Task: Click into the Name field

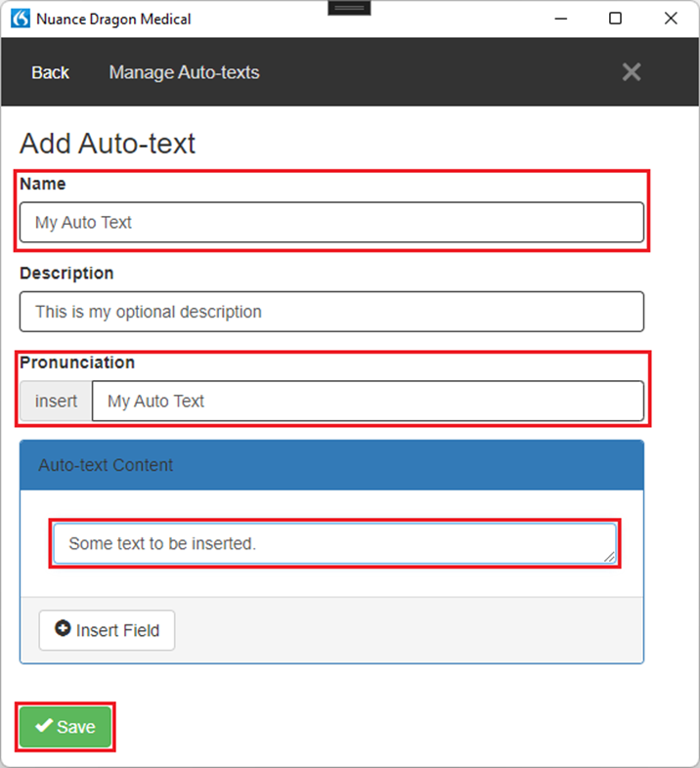Action: tap(331, 223)
